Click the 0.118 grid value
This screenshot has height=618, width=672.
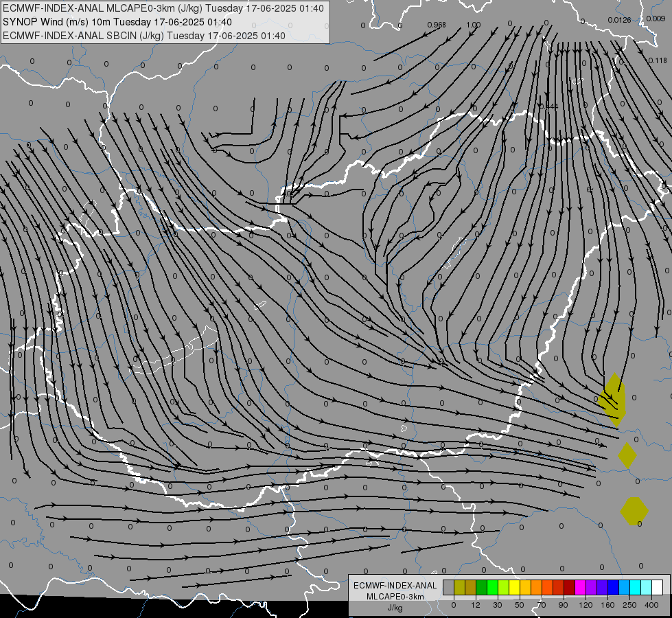658,60
